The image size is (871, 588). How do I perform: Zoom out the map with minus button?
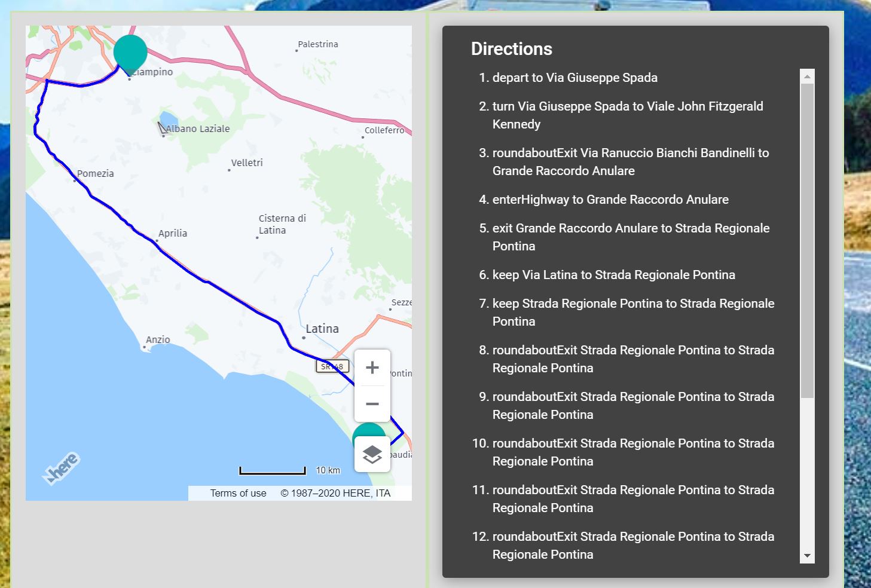point(372,404)
